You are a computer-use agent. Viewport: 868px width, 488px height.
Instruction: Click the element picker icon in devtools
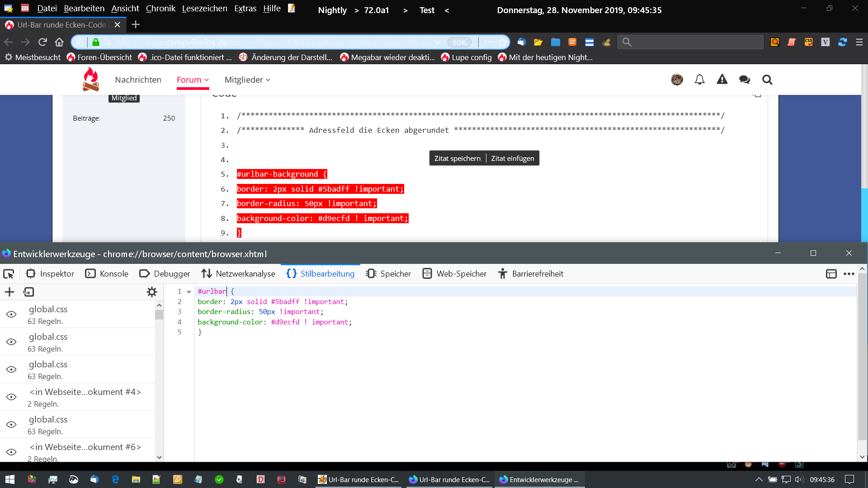click(9, 274)
